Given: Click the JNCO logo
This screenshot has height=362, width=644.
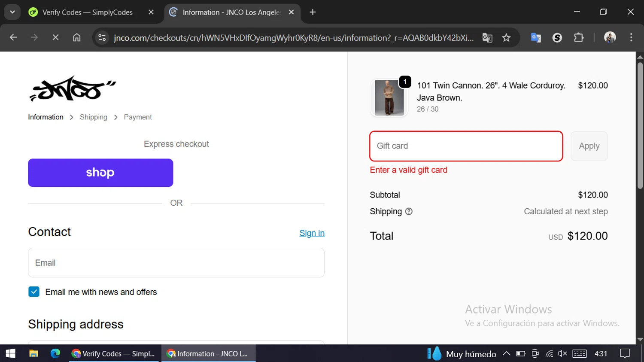Looking at the screenshot, I should 73,89.
